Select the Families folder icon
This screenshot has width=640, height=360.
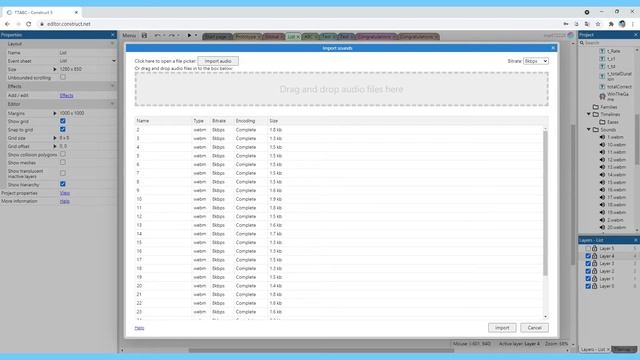(596, 107)
